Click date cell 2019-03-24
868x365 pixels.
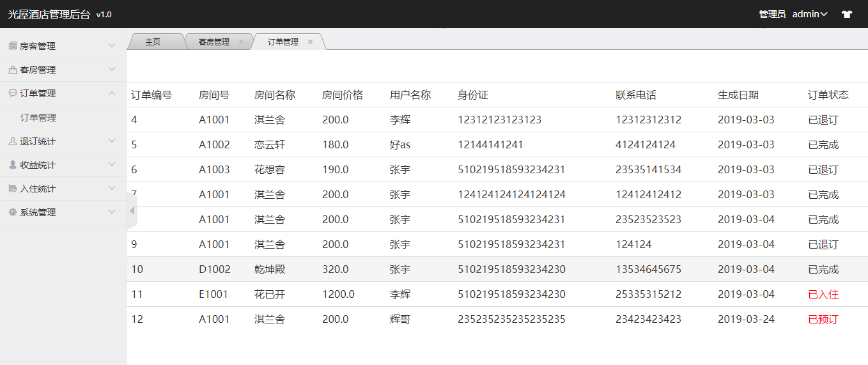coord(746,320)
